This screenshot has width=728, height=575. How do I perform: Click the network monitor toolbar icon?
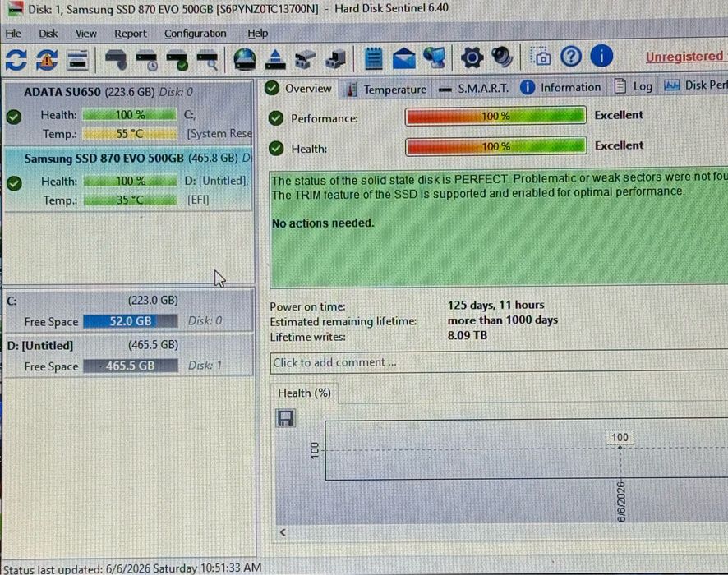(435, 58)
